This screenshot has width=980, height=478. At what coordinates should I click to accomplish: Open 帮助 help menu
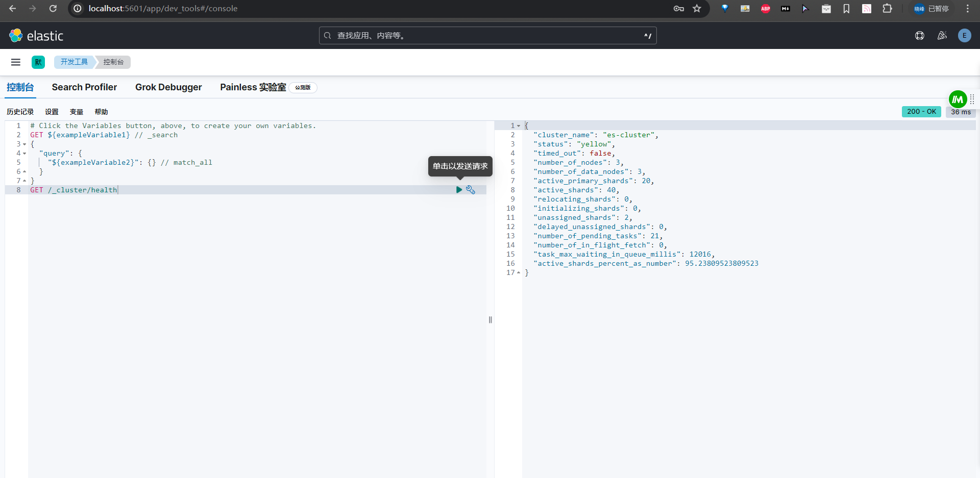click(101, 112)
